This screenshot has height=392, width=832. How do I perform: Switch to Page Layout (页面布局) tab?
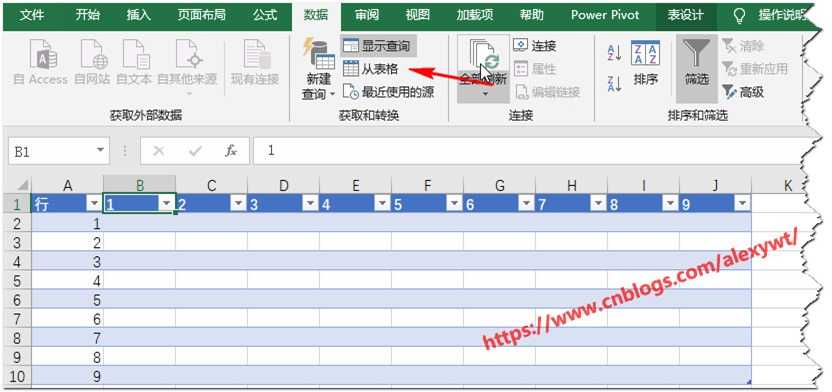[202, 15]
